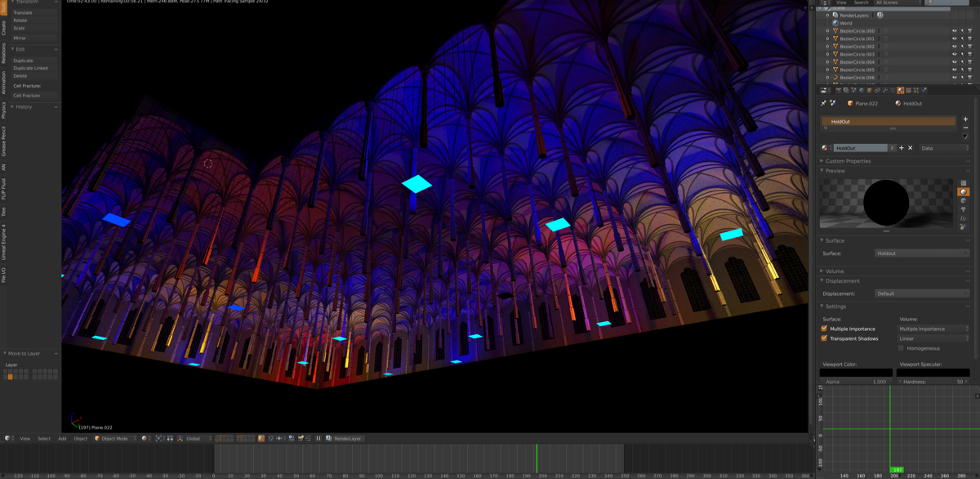This screenshot has height=479, width=980.
Task: Open the Surface shader Holdout dropdown
Action: click(x=922, y=253)
